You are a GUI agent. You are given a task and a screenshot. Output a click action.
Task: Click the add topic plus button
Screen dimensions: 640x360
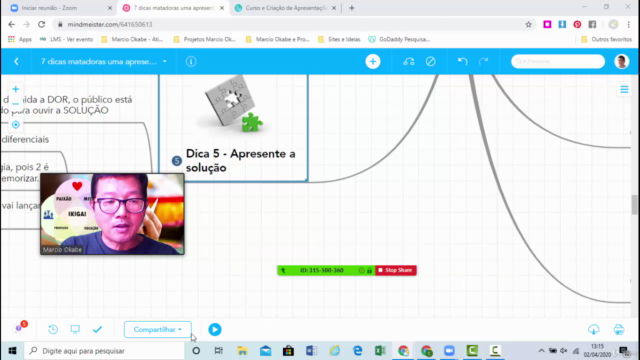pos(373,62)
